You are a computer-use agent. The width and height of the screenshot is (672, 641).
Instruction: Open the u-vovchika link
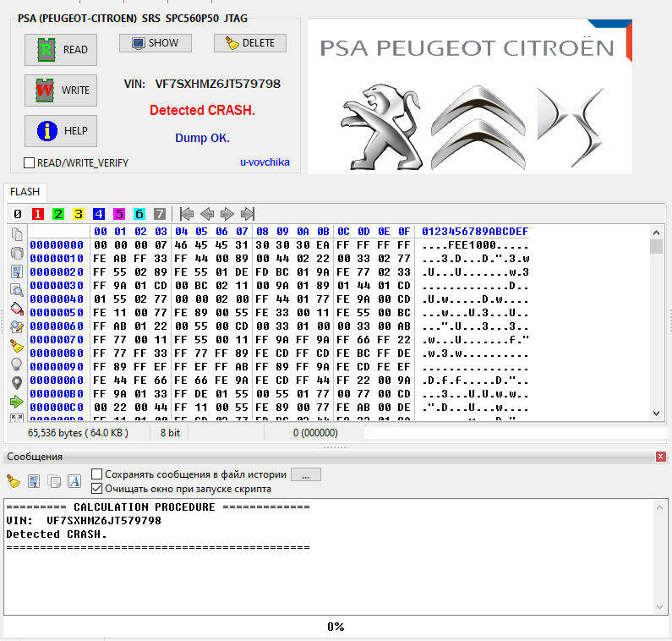point(265,162)
